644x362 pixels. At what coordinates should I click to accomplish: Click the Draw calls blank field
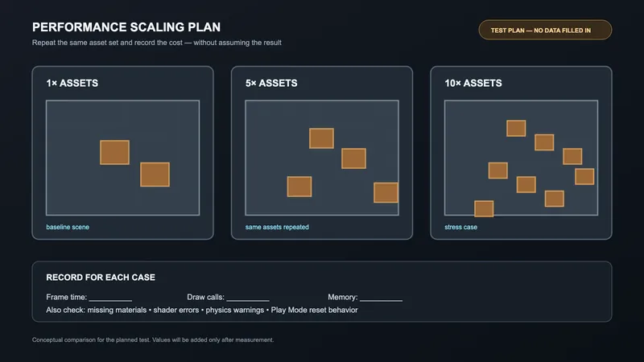(248, 298)
